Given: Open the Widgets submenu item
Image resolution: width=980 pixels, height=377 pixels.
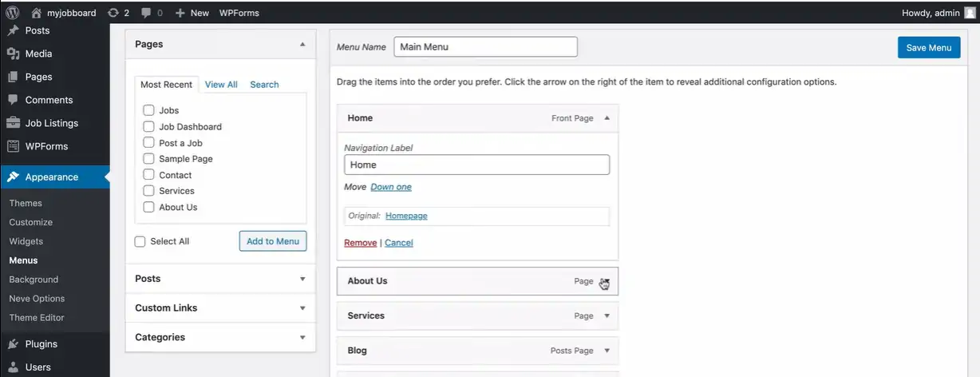Looking at the screenshot, I should pos(26,241).
